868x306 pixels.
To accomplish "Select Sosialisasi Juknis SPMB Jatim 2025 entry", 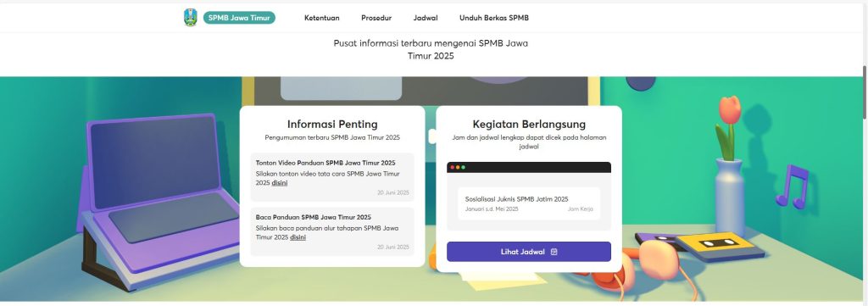I will [x=529, y=203].
